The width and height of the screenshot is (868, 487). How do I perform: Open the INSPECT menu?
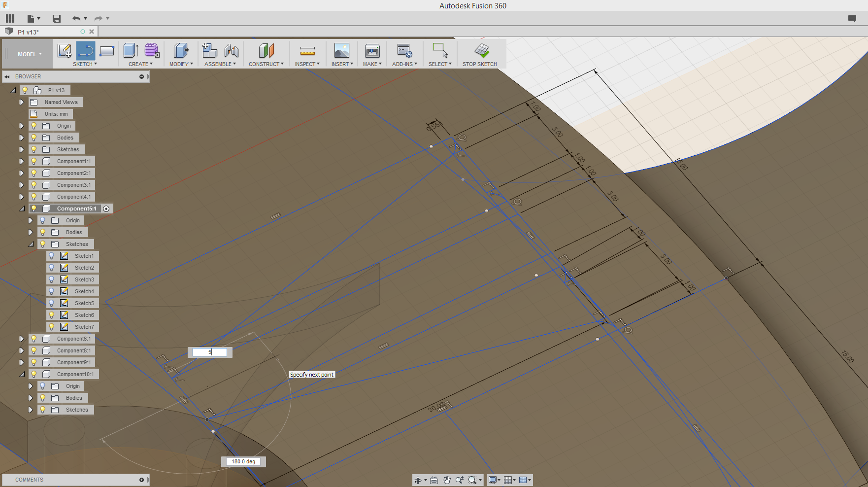click(307, 64)
